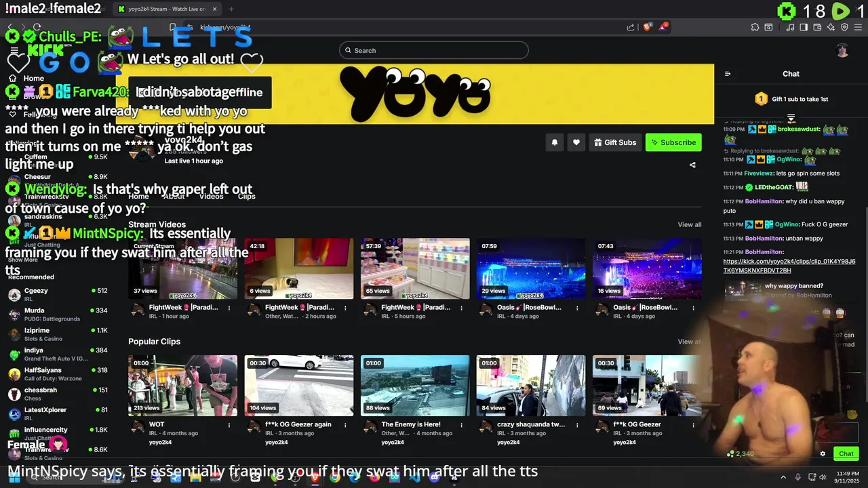Open the browser Extensions puzzle icon
Viewport: 868px width, 488px height.
tap(755, 27)
